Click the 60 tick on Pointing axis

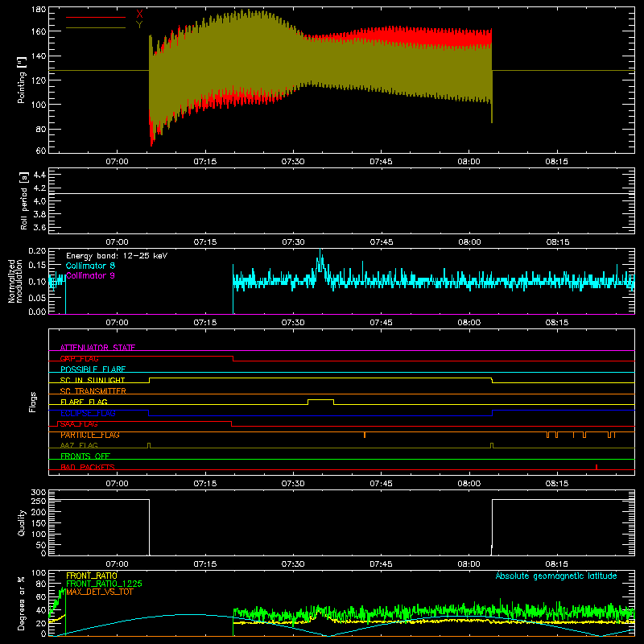(x=41, y=151)
